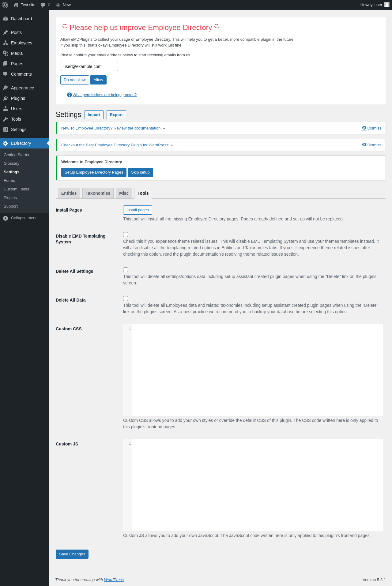Viewport: 392px width, 586px height.
Task: Click the Plugins plug icon
Action: [x=6, y=98]
